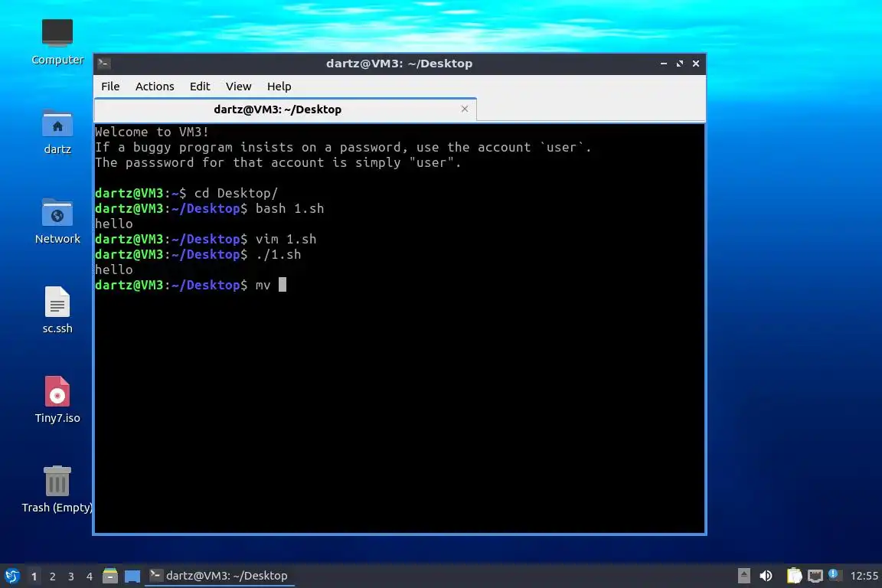Click the 'mv' command at the prompt
The height and width of the screenshot is (588, 882).
[263, 286]
